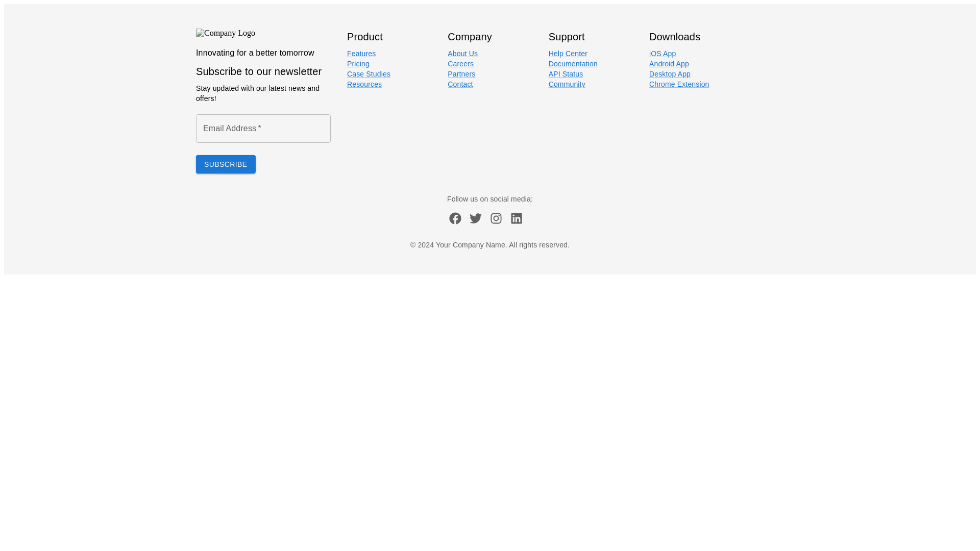Image resolution: width=980 pixels, height=551 pixels.
Task: Open Case Studies link
Action: (x=368, y=74)
